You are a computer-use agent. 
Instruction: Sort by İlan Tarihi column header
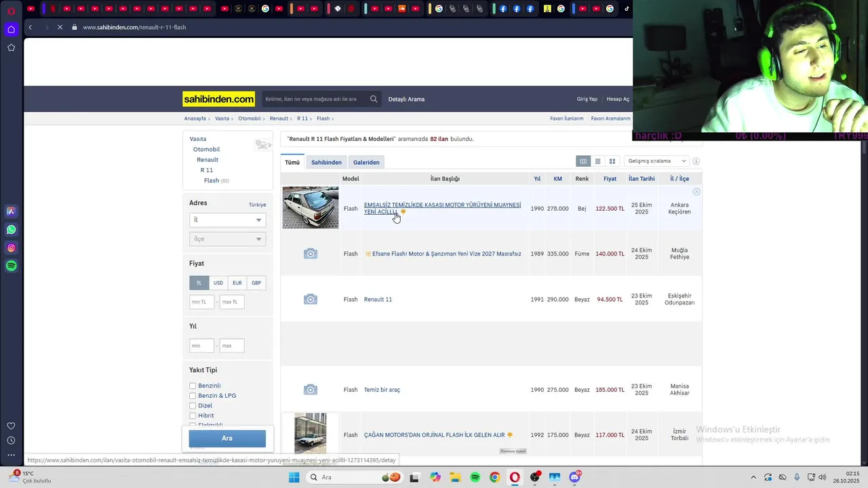pos(642,179)
